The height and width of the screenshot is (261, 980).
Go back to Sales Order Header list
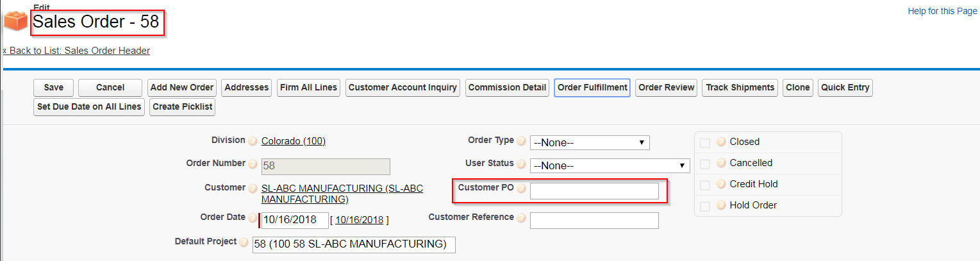[x=78, y=51]
